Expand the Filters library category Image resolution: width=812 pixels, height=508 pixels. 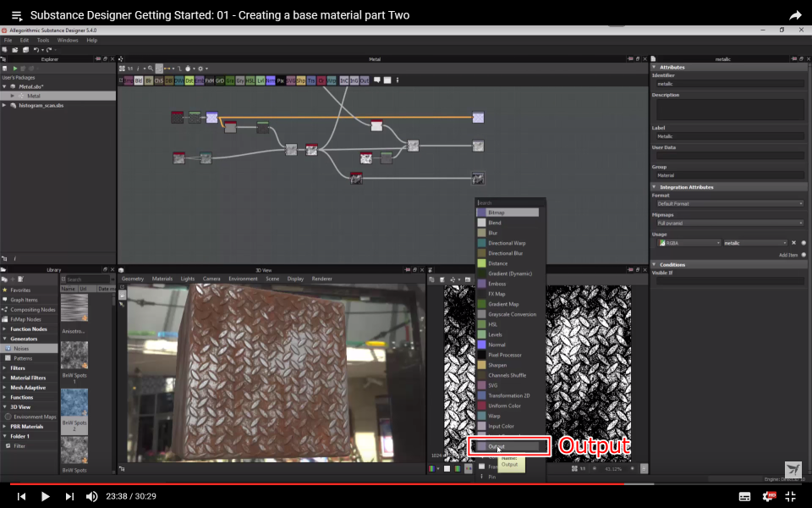pyautogui.click(x=5, y=368)
